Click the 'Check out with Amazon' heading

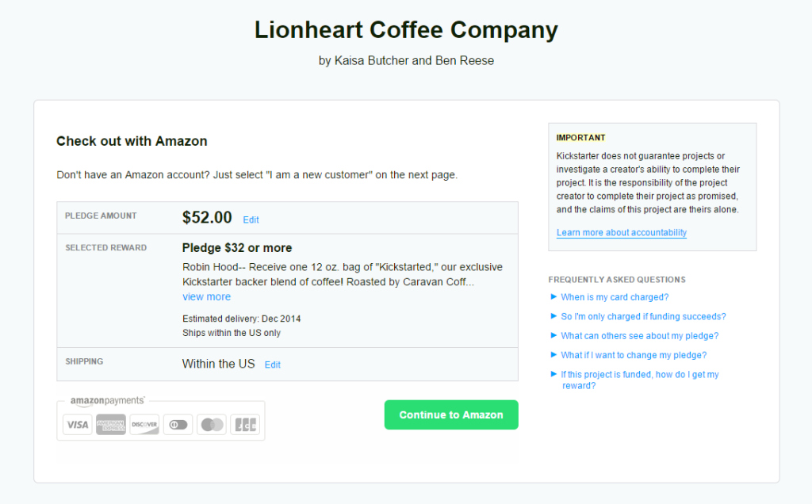click(132, 141)
